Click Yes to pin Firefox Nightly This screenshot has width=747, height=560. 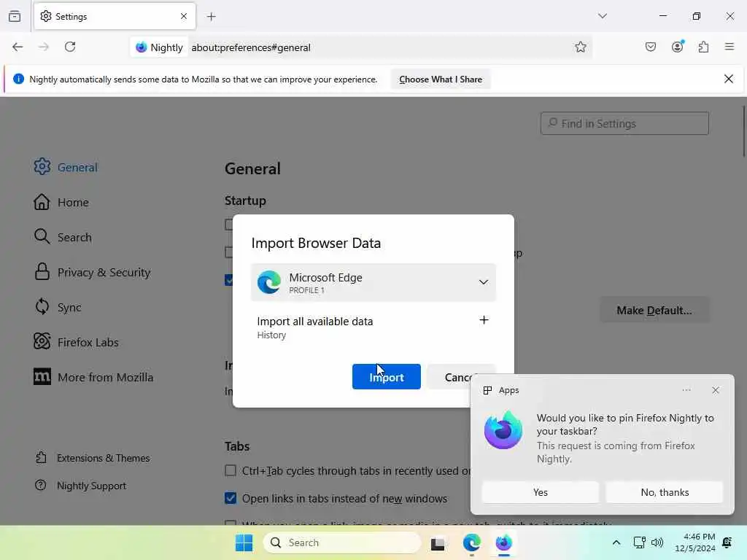pos(541,492)
